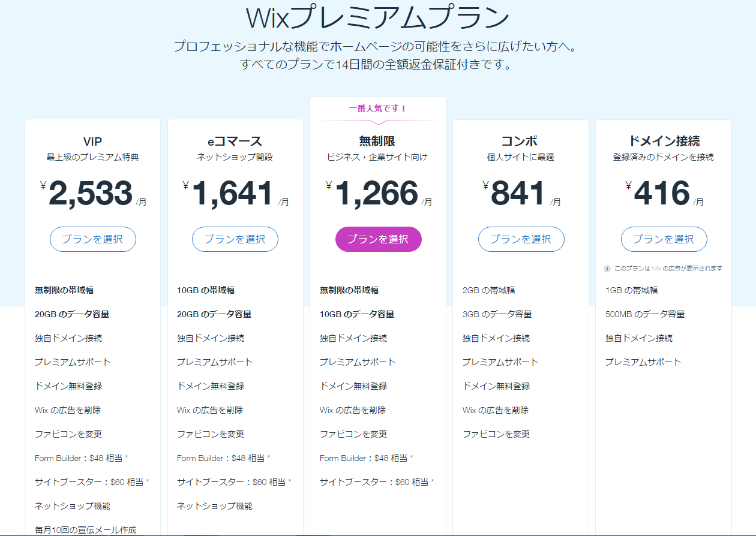756x536 pixels.
Task: Click 独自ドメイン接続 in 無制限 column
Action: point(353,338)
